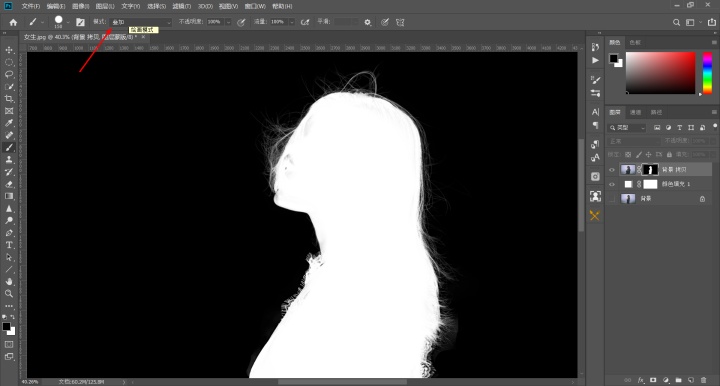Screen dimensions: 720x386
Task: Swap foreground and background colors
Action: [x=12, y=317]
